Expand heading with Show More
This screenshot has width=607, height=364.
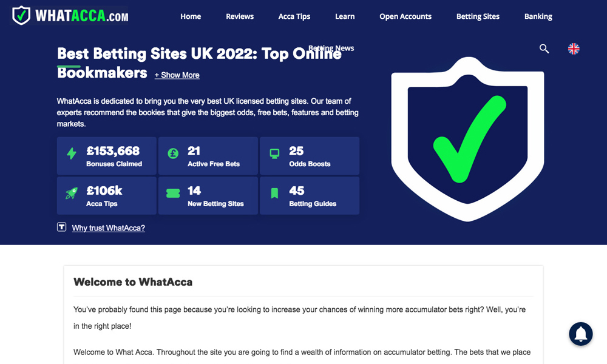pyautogui.click(x=177, y=75)
